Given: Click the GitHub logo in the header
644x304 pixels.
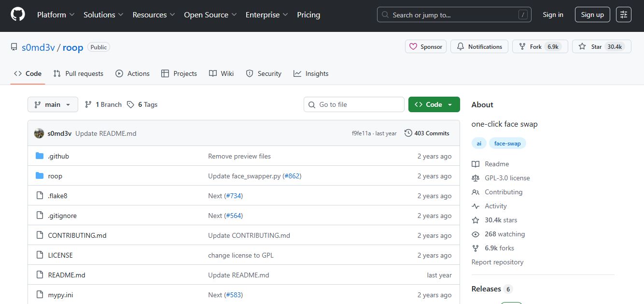Looking at the screenshot, I should click(17, 15).
